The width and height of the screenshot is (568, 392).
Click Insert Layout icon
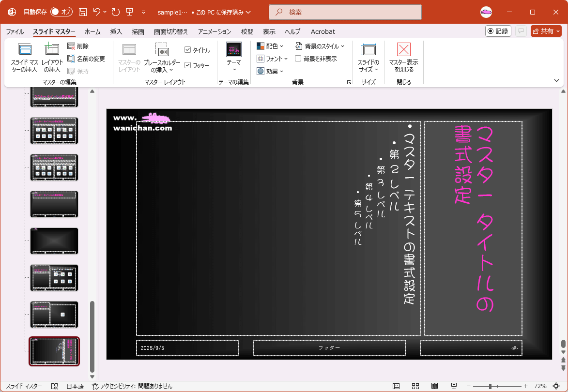[x=52, y=49]
